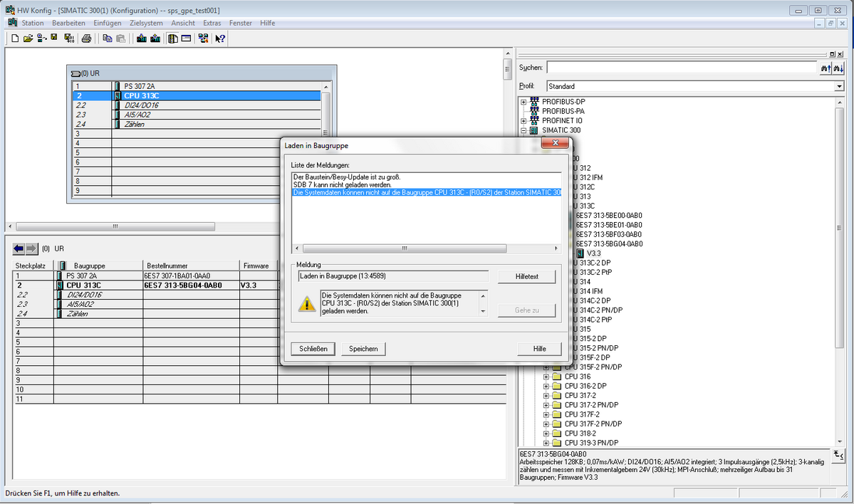Click the New station toolbar icon
This screenshot has height=504, width=854.
coord(15,38)
